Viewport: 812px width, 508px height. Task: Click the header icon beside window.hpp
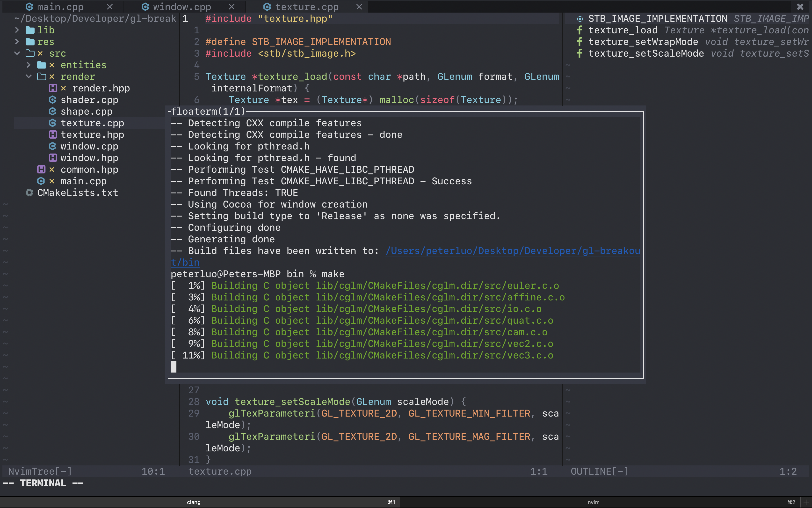click(53, 158)
